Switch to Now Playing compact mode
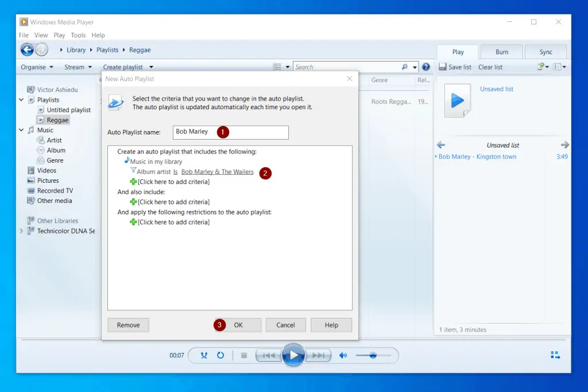The image size is (588, 392). tap(555, 355)
